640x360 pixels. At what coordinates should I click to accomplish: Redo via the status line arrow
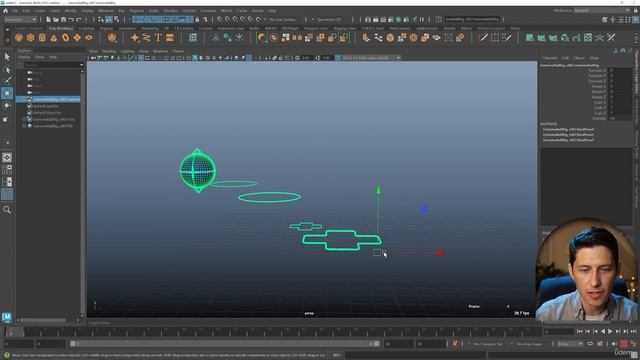(79, 19)
